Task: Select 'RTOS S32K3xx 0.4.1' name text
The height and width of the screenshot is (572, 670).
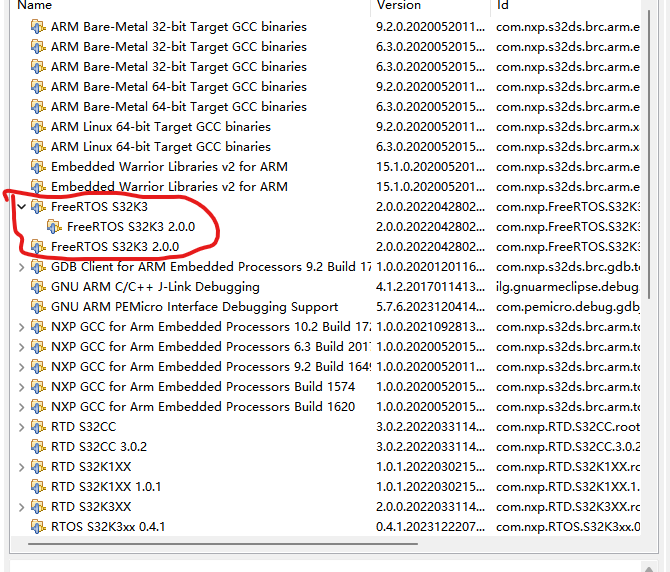Action: point(108,527)
